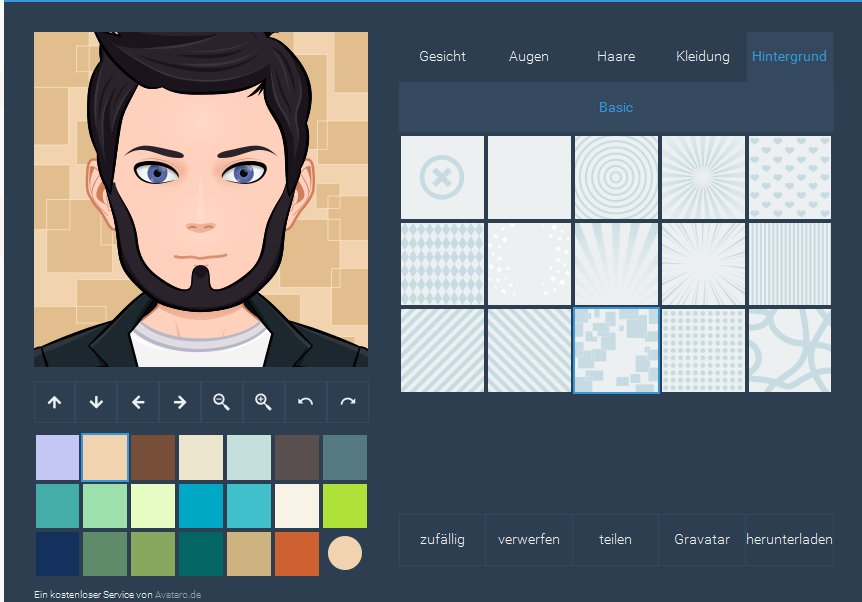This screenshot has height=602, width=862.
Task: Shift avatar left with the left arrow
Action: [x=138, y=402]
